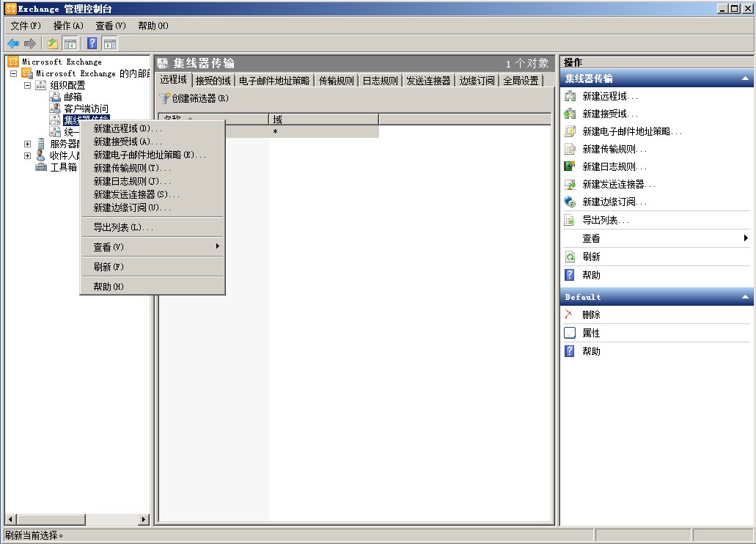Click the tree pane scroll left arrow
Viewport: 756px width, 544px height.
point(10,519)
